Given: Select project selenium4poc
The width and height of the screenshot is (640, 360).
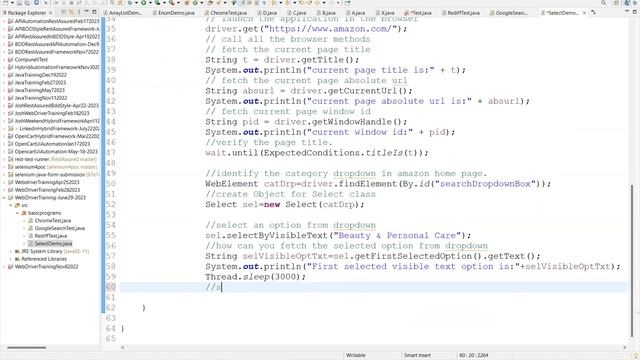Looking at the screenshot, I should [x=30, y=167].
